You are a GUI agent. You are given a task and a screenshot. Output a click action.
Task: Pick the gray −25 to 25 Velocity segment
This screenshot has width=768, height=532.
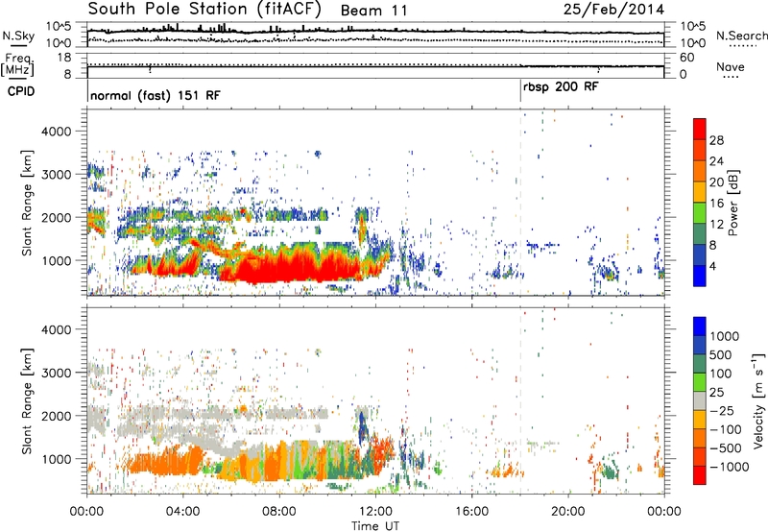(700, 400)
